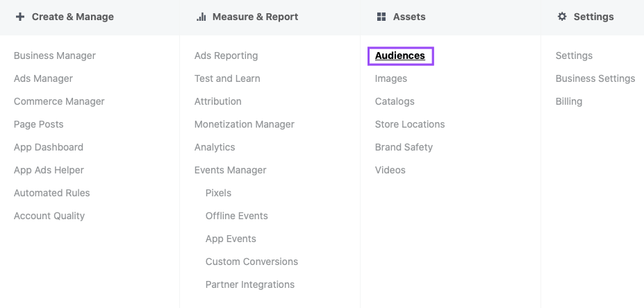Image resolution: width=644 pixels, height=308 pixels.
Task: Open Business Manager
Action: pyautogui.click(x=55, y=55)
